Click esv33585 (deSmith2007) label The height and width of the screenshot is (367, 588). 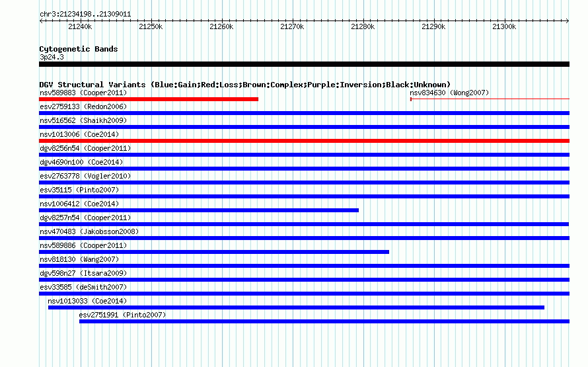point(83,287)
